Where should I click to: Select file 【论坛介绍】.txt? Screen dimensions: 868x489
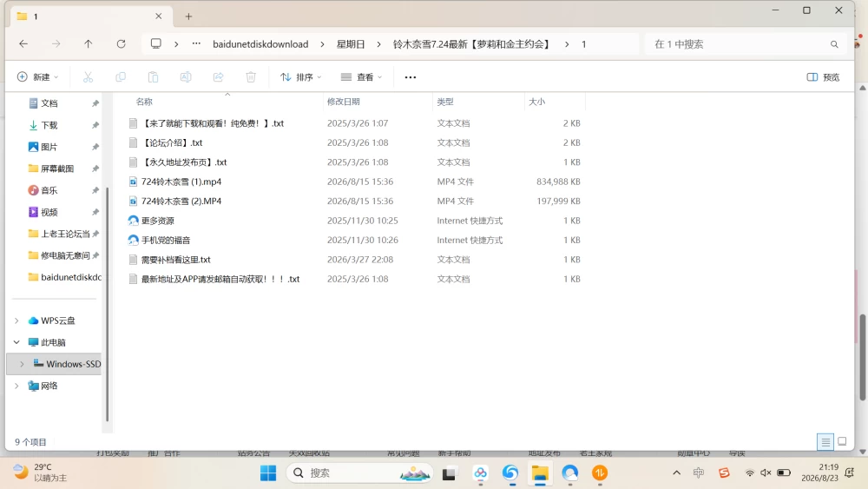pos(172,143)
